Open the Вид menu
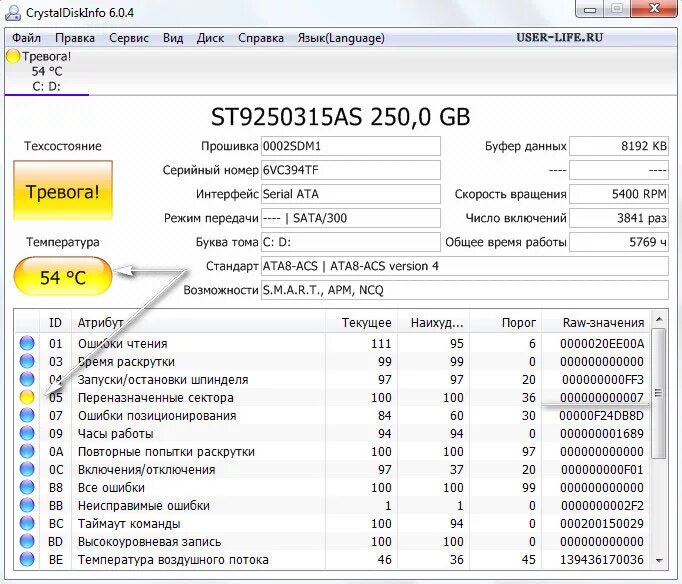 [173, 38]
